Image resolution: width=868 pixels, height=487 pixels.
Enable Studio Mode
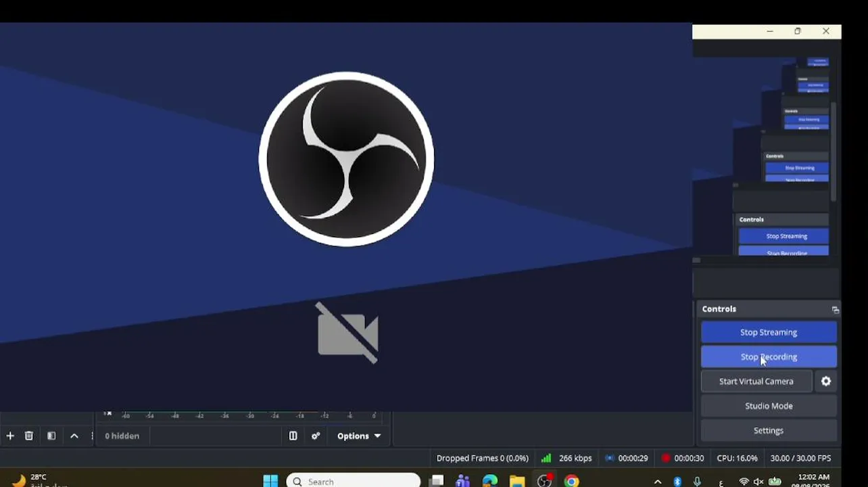click(x=769, y=406)
